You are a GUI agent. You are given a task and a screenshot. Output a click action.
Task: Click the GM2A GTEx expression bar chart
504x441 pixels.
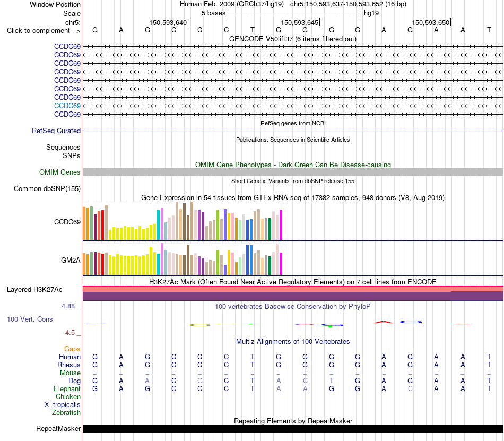pos(183,260)
